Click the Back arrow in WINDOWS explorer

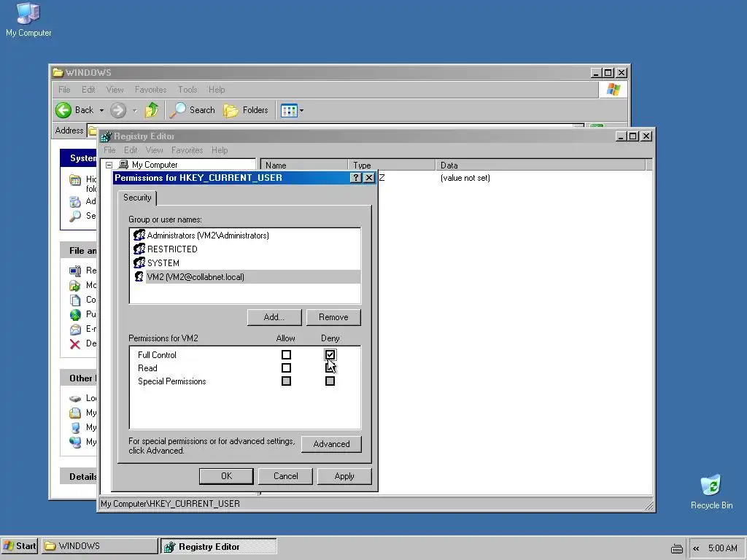pyautogui.click(x=63, y=110)
